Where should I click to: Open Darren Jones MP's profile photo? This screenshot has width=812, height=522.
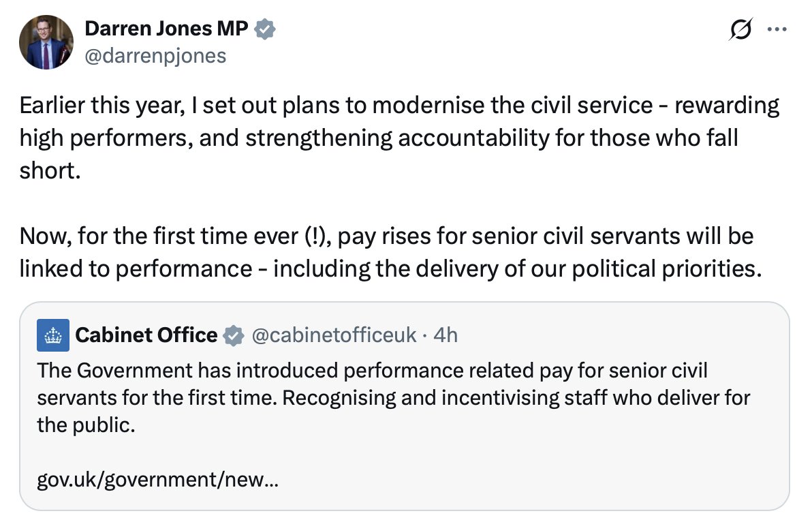[46, 42]
